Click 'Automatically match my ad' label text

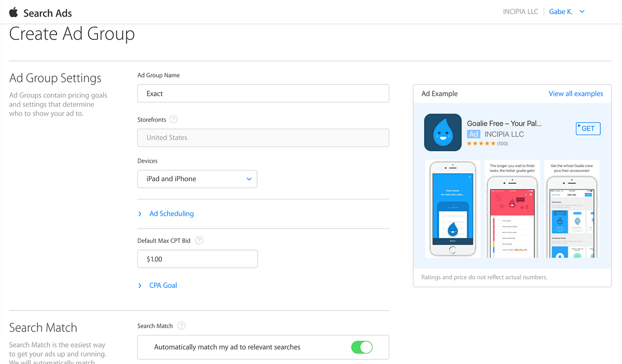(x=227, y=347)
